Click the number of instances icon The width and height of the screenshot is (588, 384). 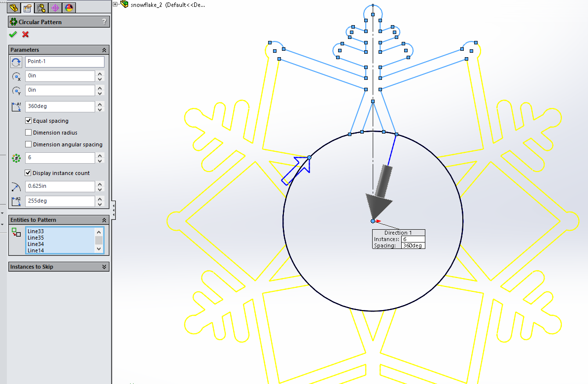pos(16,158)
